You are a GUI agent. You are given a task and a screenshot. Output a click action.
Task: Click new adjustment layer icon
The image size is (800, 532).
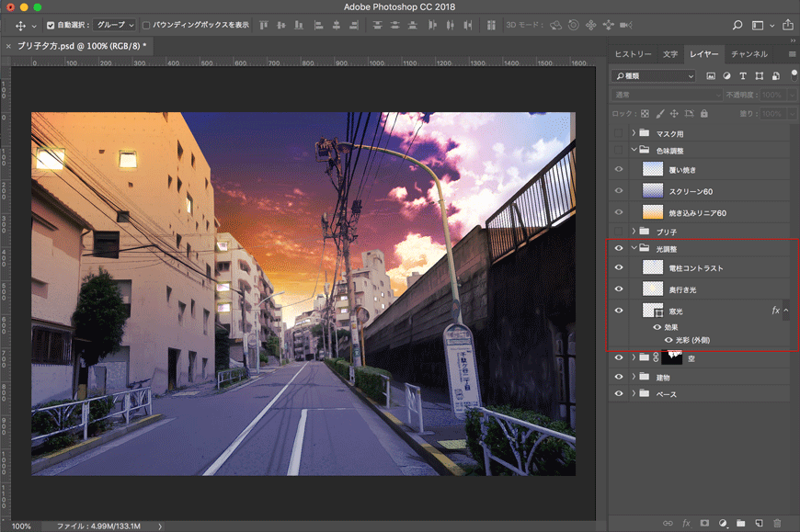point(723,523)
